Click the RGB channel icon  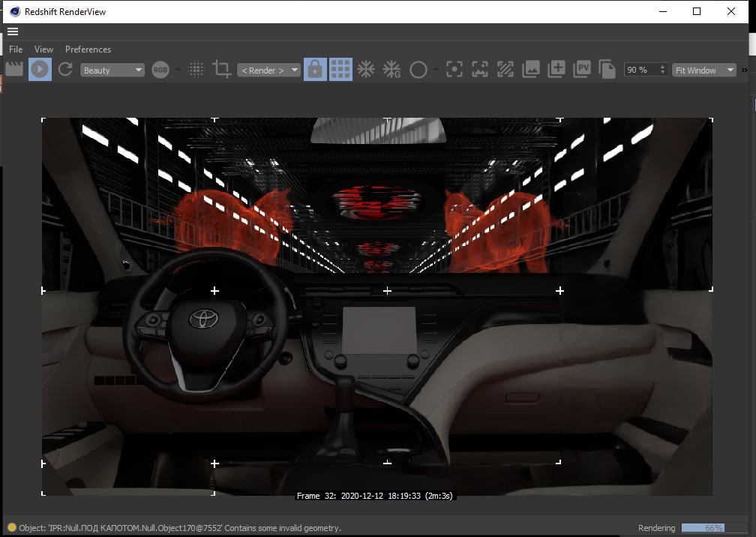pos(160,70)
